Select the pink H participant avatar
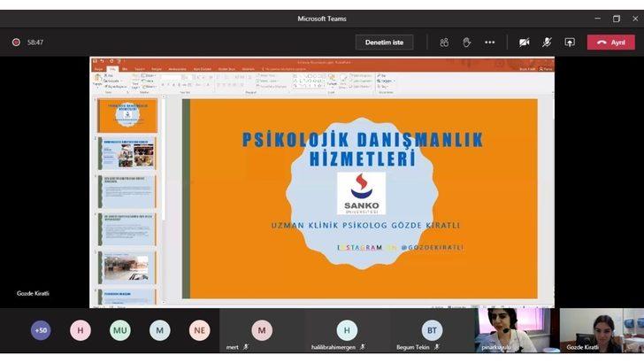 80,330
